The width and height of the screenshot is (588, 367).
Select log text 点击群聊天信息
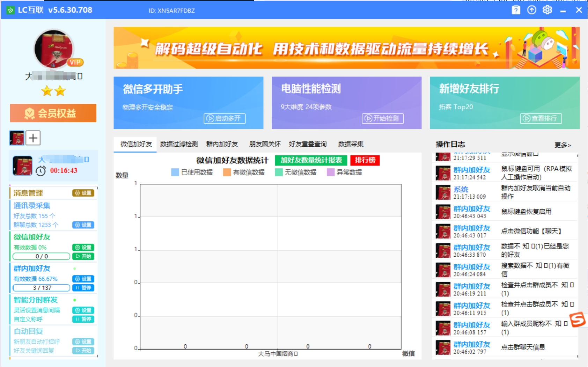tap(523, 347)
